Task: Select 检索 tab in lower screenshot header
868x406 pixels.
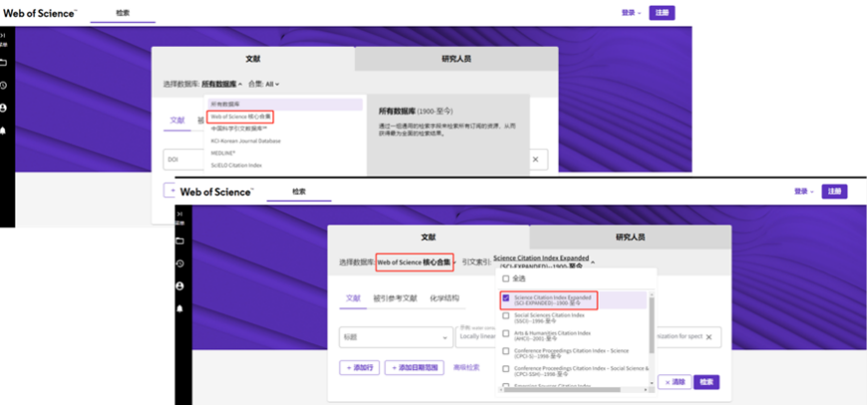Action: coord(299,192)
